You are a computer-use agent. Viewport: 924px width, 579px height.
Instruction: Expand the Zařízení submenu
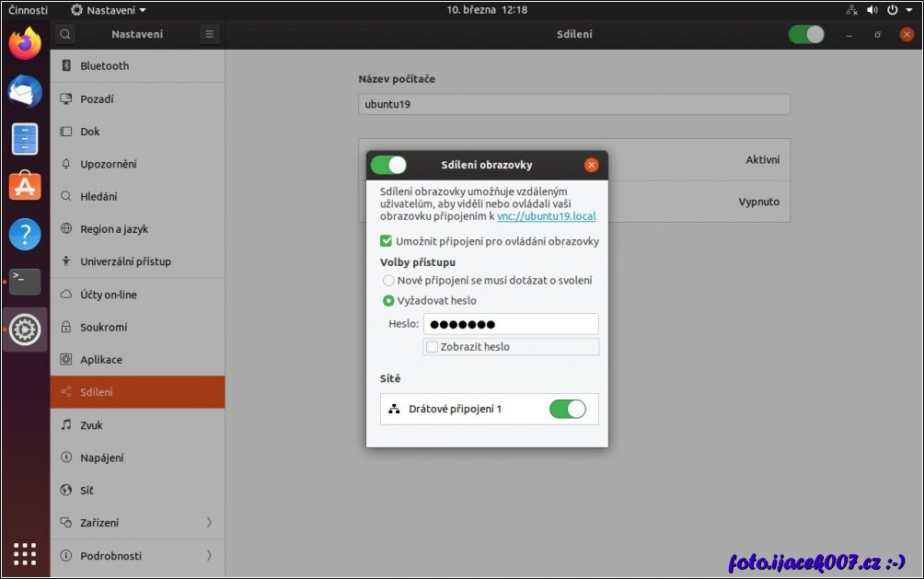(209, 523)
